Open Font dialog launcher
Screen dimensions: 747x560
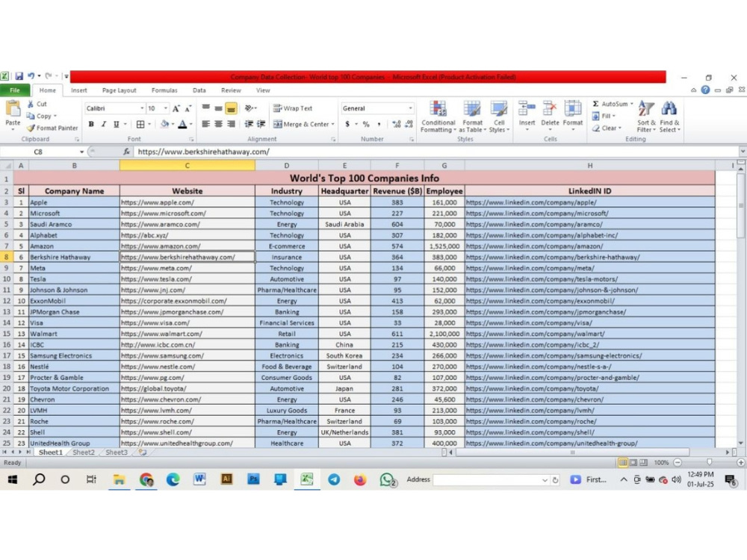click(191, 140)
